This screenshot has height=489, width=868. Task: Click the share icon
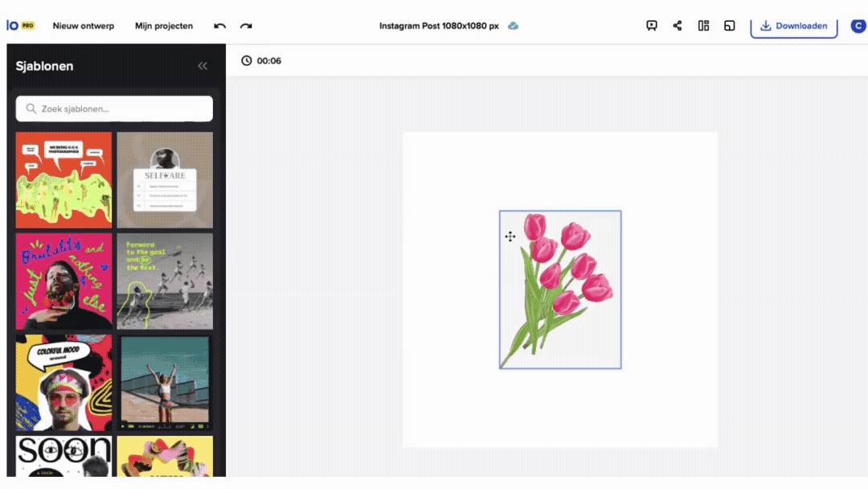[678, 26]
